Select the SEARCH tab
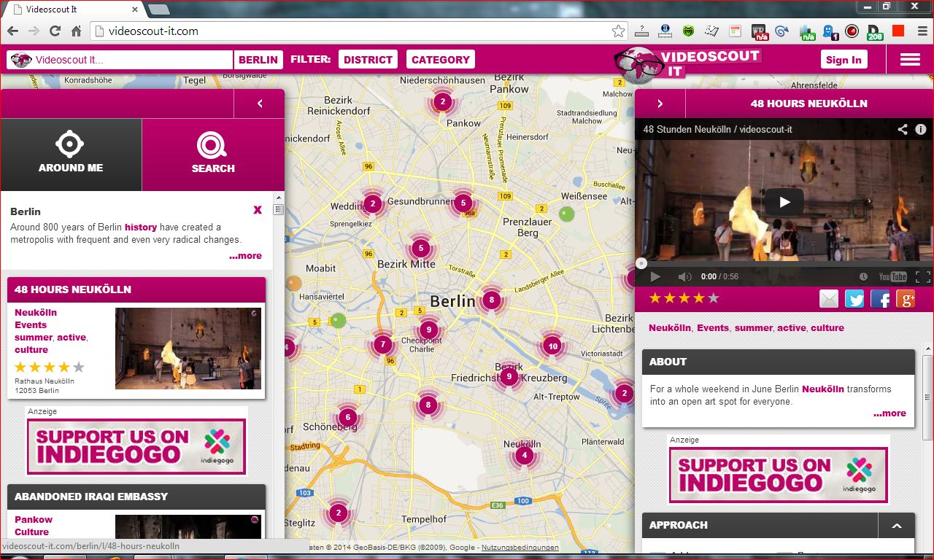The image size is (934, 560). [x=213, y=155]
